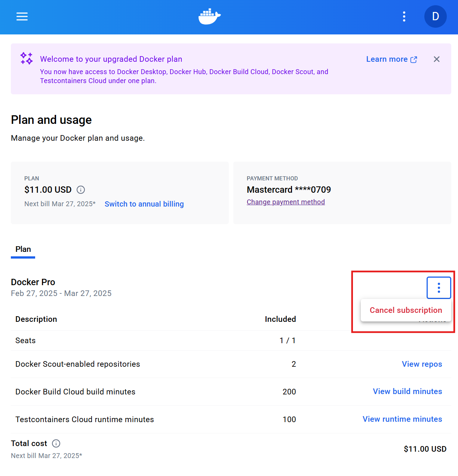
Task: Click the Mastercard ****0709 text
Action: coord(289,190)
